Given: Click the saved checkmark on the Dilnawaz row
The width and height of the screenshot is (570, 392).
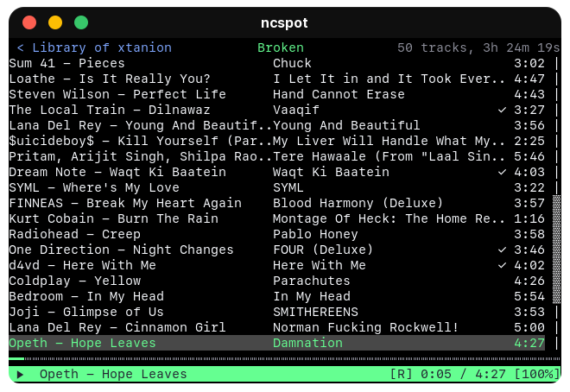Looking at the screenshot, I should (502, 110).
